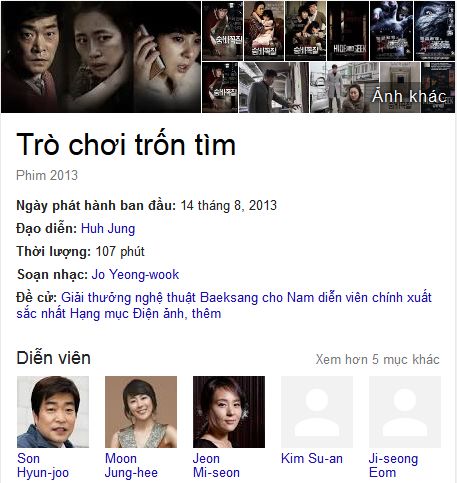Open the large main movie still image
Image resolution: width=457 pixels, height=483 pixels.
pyautogui.click(x=101, y=57)
